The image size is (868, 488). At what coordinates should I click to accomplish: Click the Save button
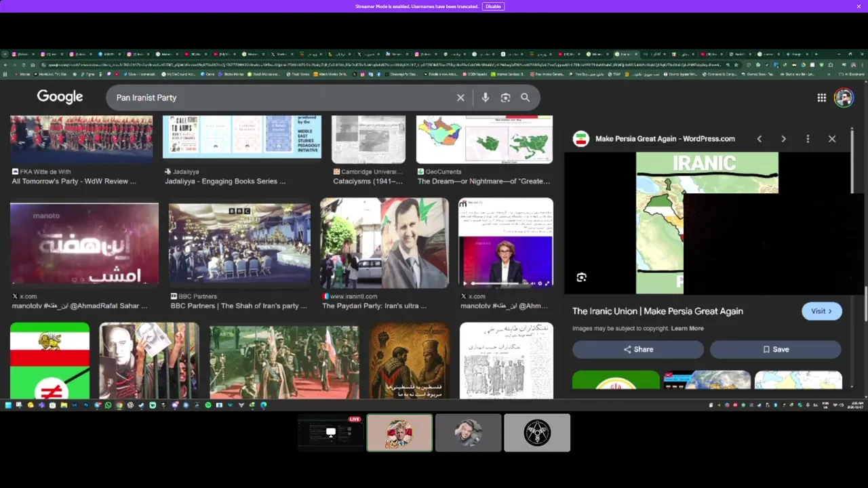775,349
